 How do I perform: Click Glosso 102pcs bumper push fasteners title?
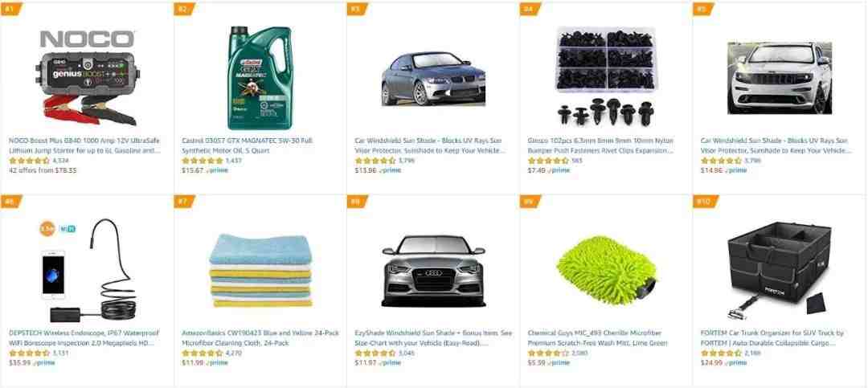pyautogui.click(x=600, y=145)
